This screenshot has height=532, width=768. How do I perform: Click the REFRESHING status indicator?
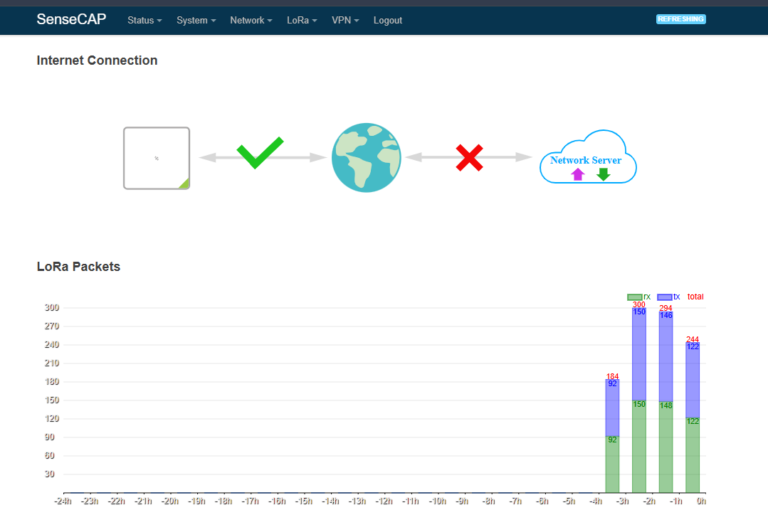[680, 19]
